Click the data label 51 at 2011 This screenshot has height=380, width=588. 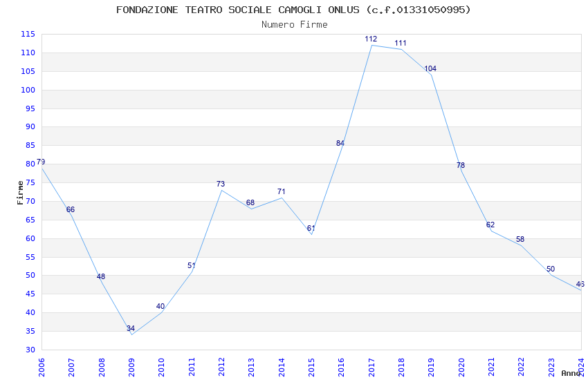[191, 265]
